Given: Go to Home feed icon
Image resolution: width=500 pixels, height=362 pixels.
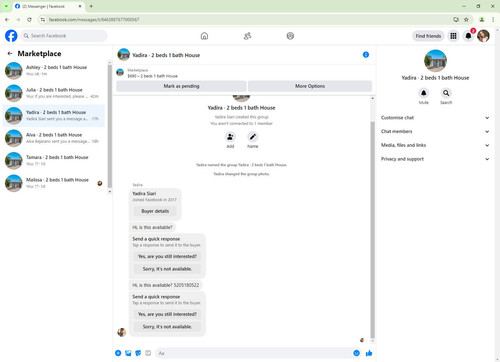Looking at the screenshot, I should click(204, 36).
